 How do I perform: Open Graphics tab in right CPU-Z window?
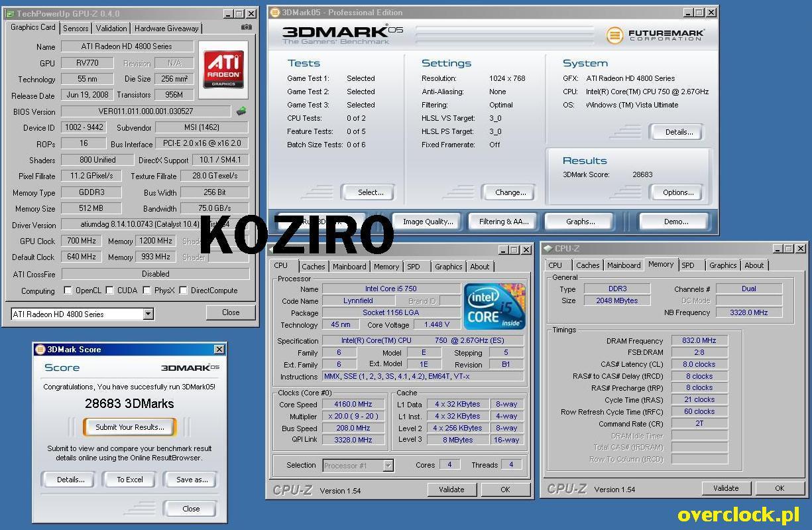pyautogui.click(x=723, y=265)
